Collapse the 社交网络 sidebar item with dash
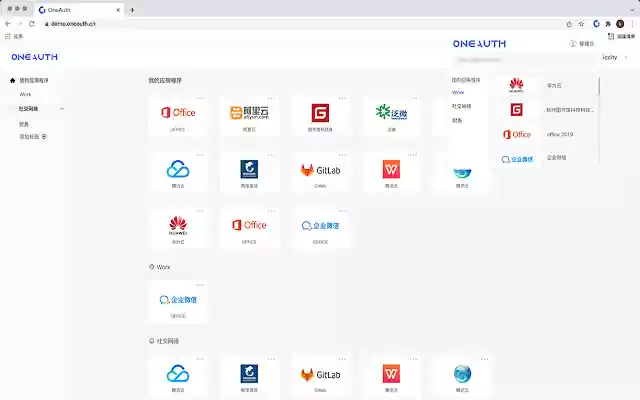The height and width of the screenshot is (400, 640). coord(62,109)
